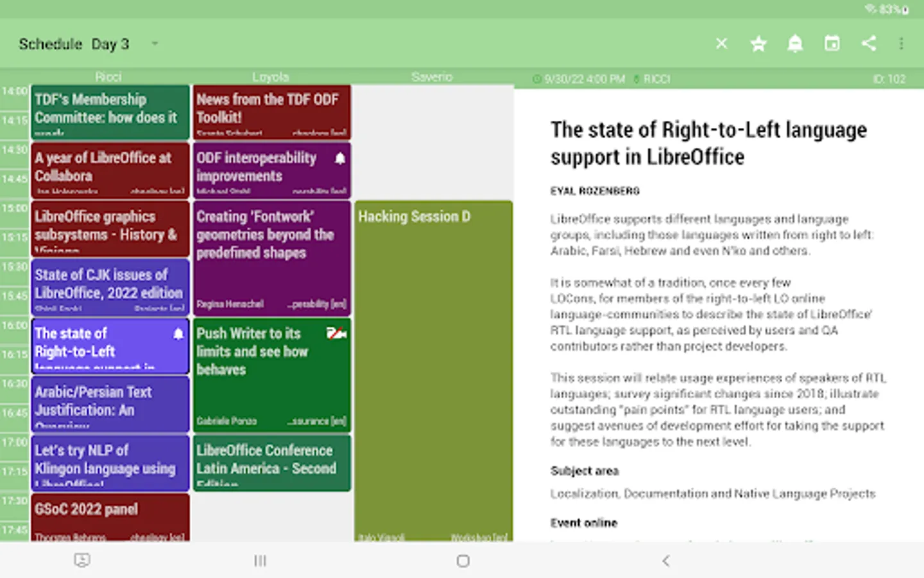Expand the Day 3 dropdown arrow

pyautogui.click(x=155, y=44)
